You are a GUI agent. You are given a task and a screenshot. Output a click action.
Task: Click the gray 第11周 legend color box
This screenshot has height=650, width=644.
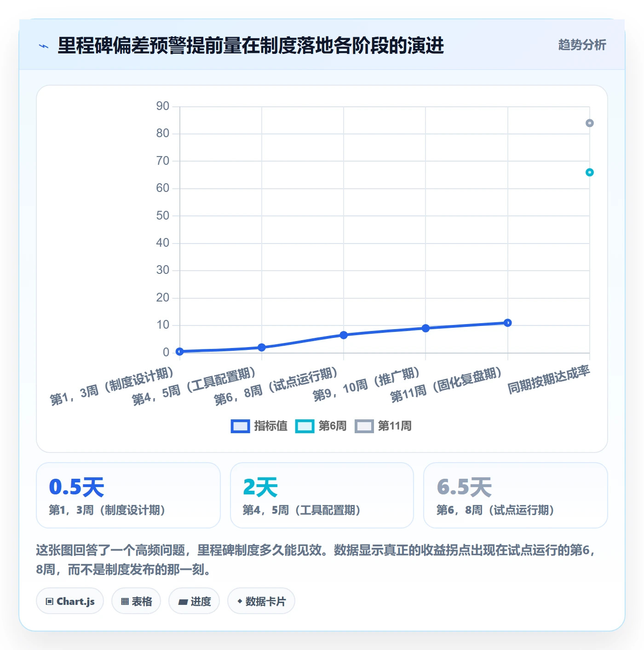(364, 426)
